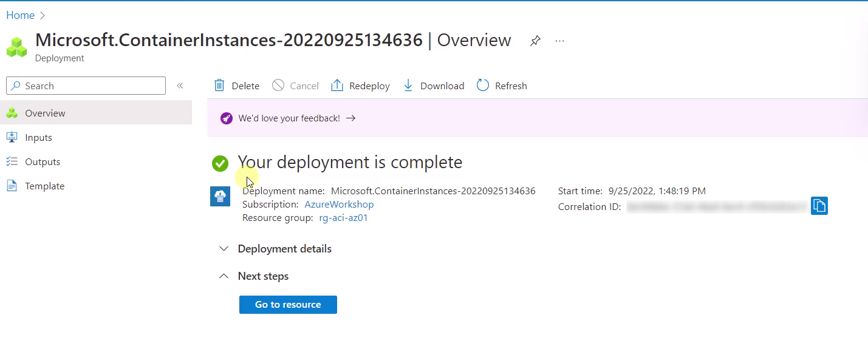This screenshot has height=349, width=868.
Task: Click the purple feedback rocket icon
Action: pos(226,118)
